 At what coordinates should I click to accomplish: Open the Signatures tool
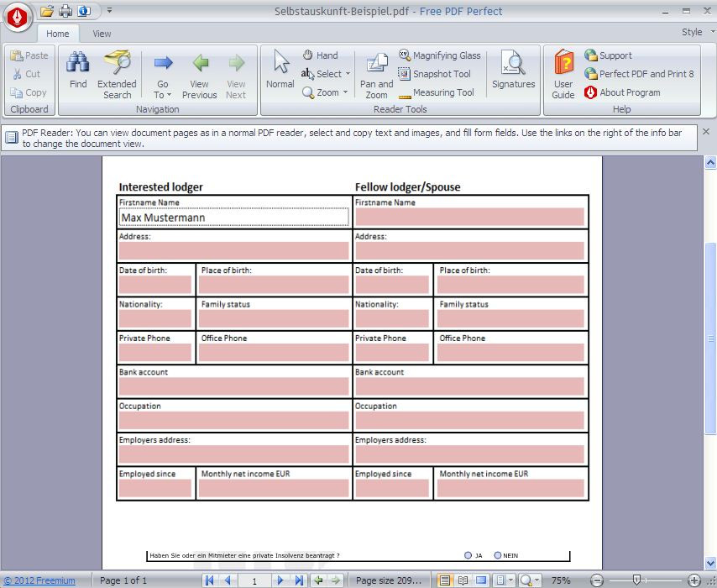[514, 70]
